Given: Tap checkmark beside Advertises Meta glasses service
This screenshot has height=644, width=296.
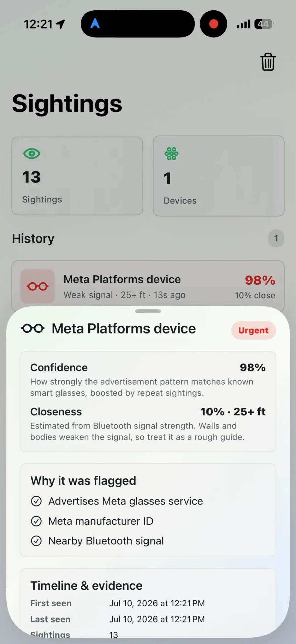Looking at the screenshot, I should tap(36, 501).
